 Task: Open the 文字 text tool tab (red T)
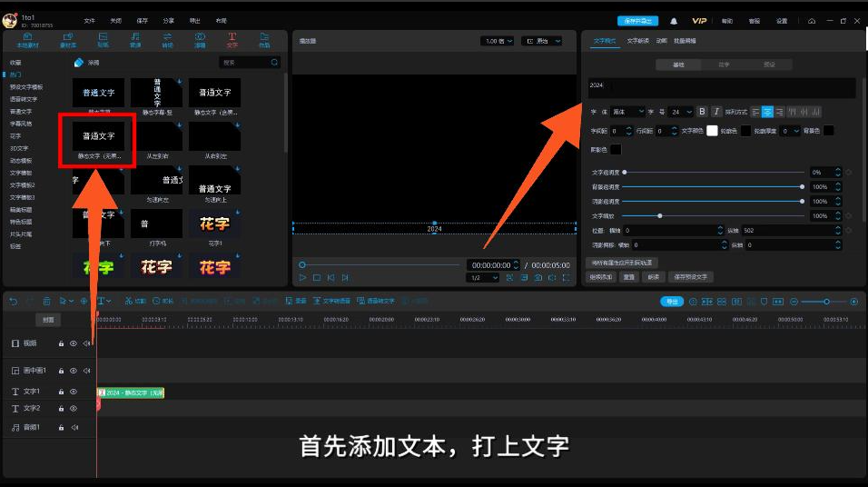coord(232,41)
